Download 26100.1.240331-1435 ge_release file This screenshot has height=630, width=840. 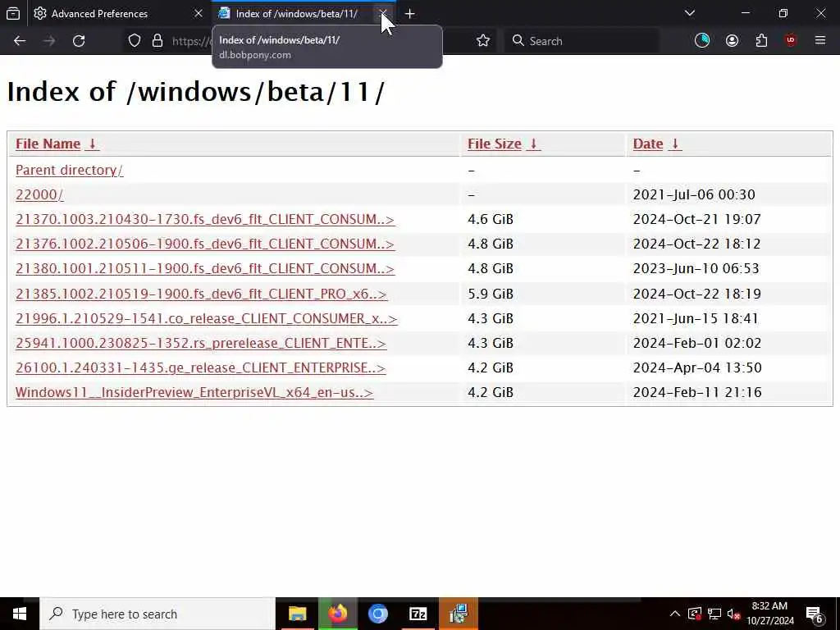200,367
